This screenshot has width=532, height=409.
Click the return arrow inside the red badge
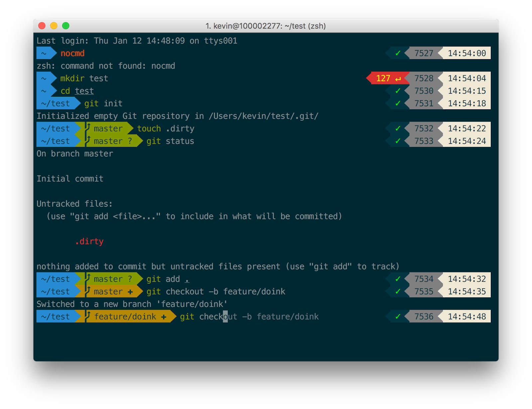[398, 78]
